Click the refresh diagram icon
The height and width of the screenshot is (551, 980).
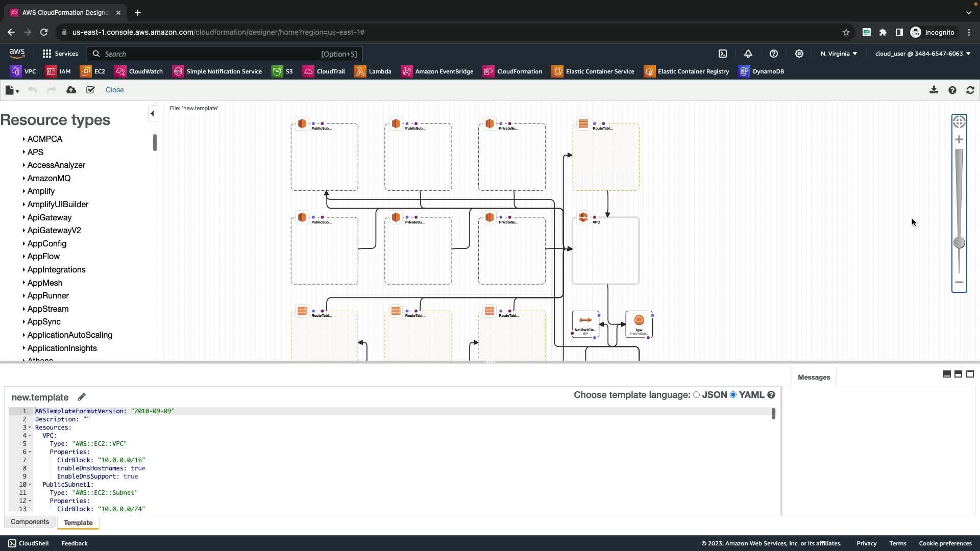point(970,90)
